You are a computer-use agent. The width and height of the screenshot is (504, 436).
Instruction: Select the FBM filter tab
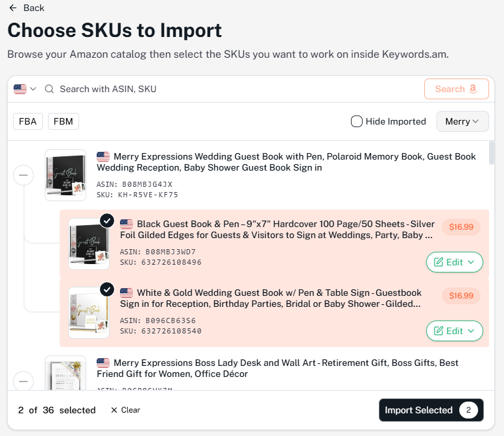click(63, 121)
